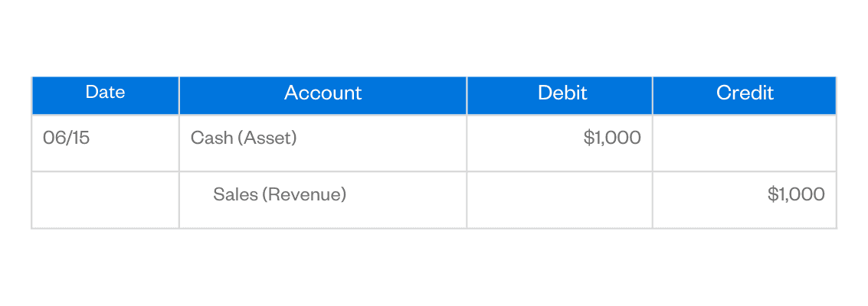Click the $1,000 debit amount
The width and height of the screenshot is (868, 306).
coord(611,138)
